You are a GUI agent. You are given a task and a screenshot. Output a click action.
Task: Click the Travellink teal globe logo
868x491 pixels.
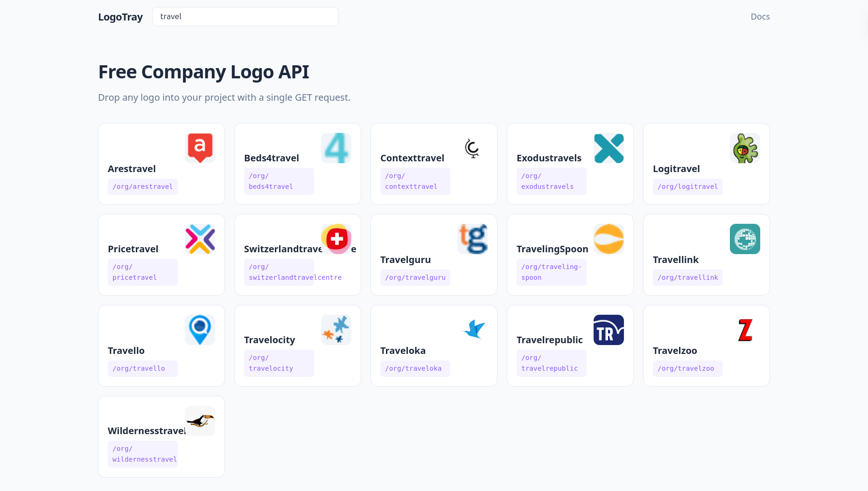[745, 239]
